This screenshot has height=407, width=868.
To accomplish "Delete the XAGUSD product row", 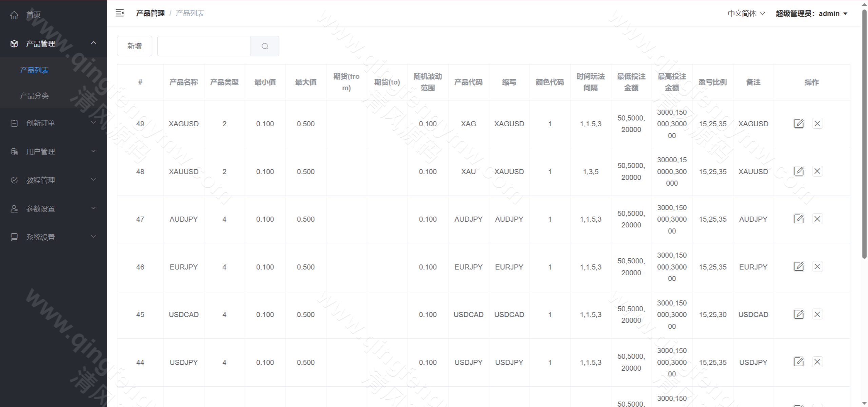I will tap(817, 123).
